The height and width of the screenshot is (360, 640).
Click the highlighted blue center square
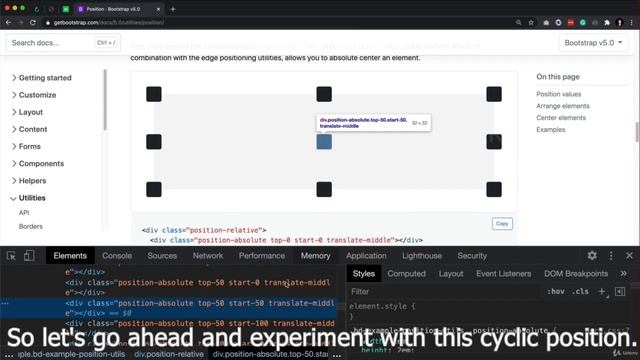pyautogui.click(x=324, y=142)
